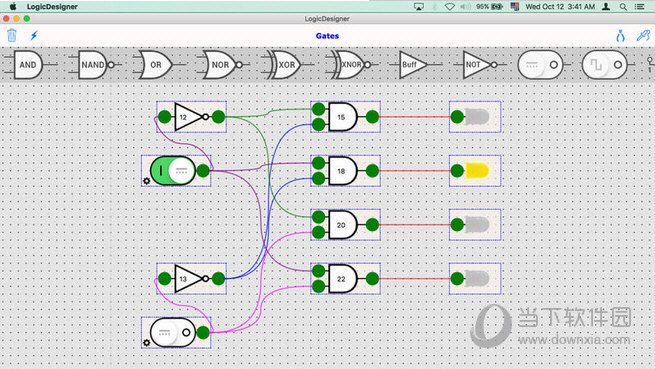Open Notification Center list icon
655x369 pixels.
tap(639, 7)
